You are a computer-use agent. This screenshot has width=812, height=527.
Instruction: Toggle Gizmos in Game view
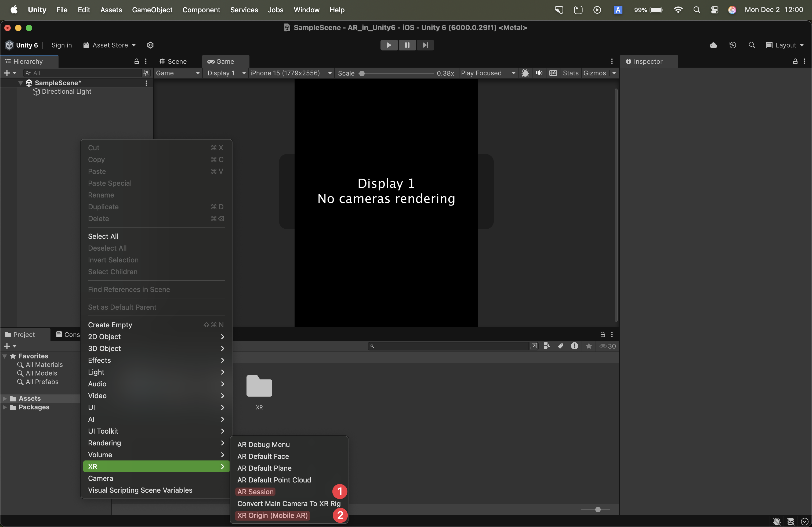[594, 73]
